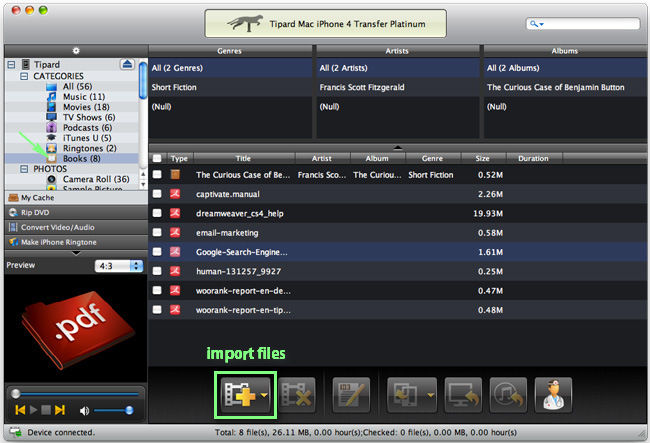
Task: Click the Podcasts category icon
Action: coord(51,128)
